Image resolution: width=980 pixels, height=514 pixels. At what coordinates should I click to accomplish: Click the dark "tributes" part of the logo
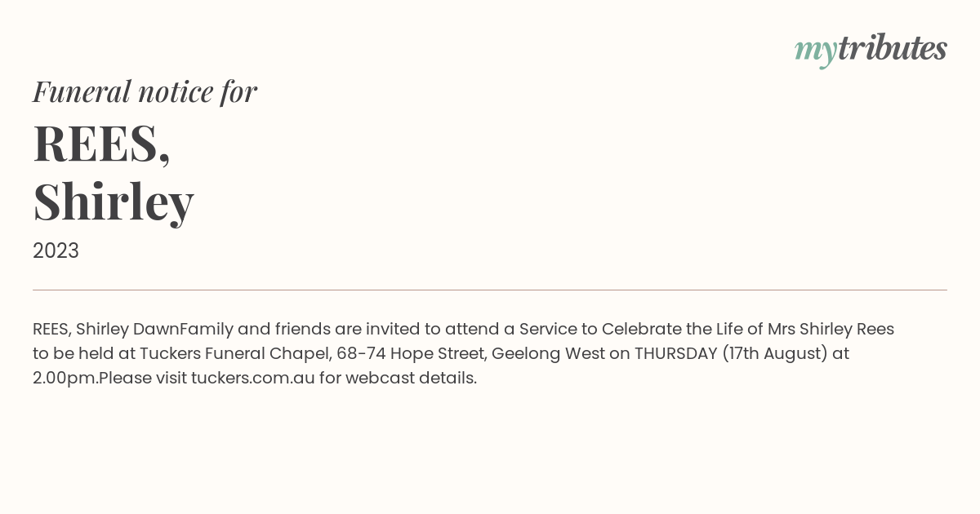pyautogui.click(x=893, y=48)
